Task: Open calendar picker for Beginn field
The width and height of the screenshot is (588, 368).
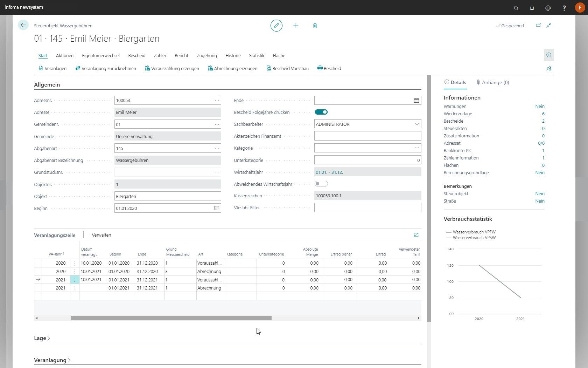Action: coord(216,208)
